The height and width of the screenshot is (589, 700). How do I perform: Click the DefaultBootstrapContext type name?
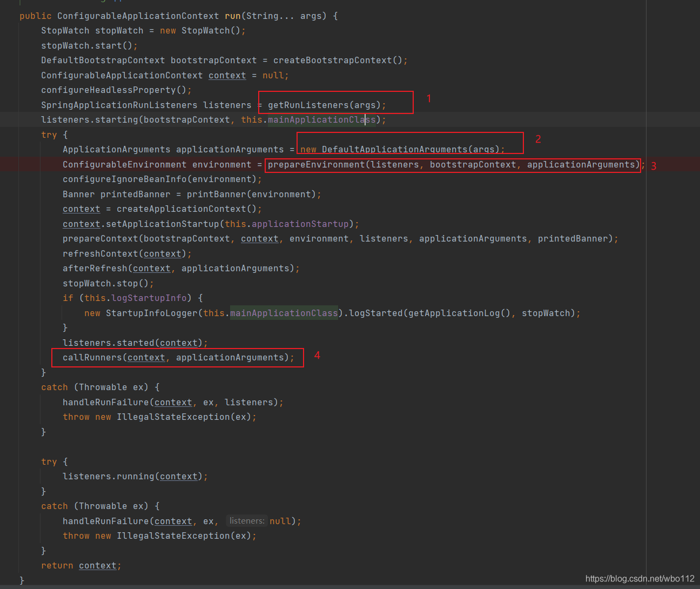tap(103, 61)
